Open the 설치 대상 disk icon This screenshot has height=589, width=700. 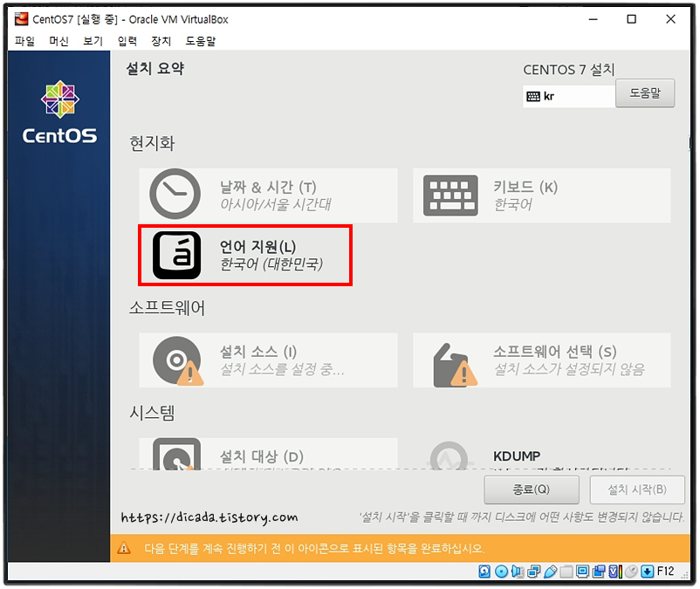(177, 454)
